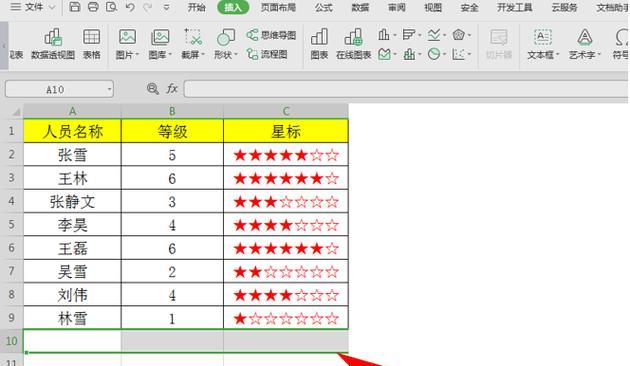Open the 安全 tab
Viewport: 630px width, 366px height.
(469, 7)
